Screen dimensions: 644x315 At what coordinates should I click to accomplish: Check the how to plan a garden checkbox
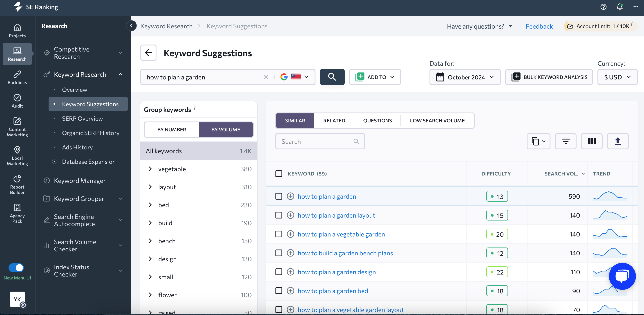(x=279, y=196)
